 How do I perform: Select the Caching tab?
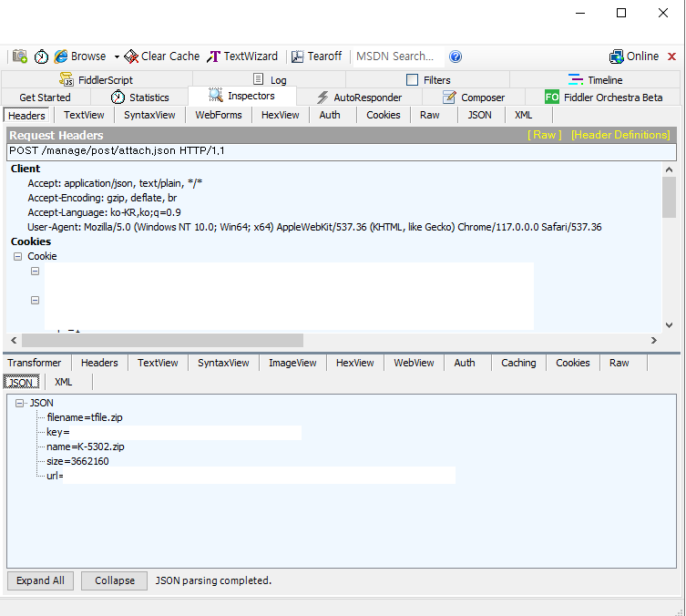[x=519, y=363]
